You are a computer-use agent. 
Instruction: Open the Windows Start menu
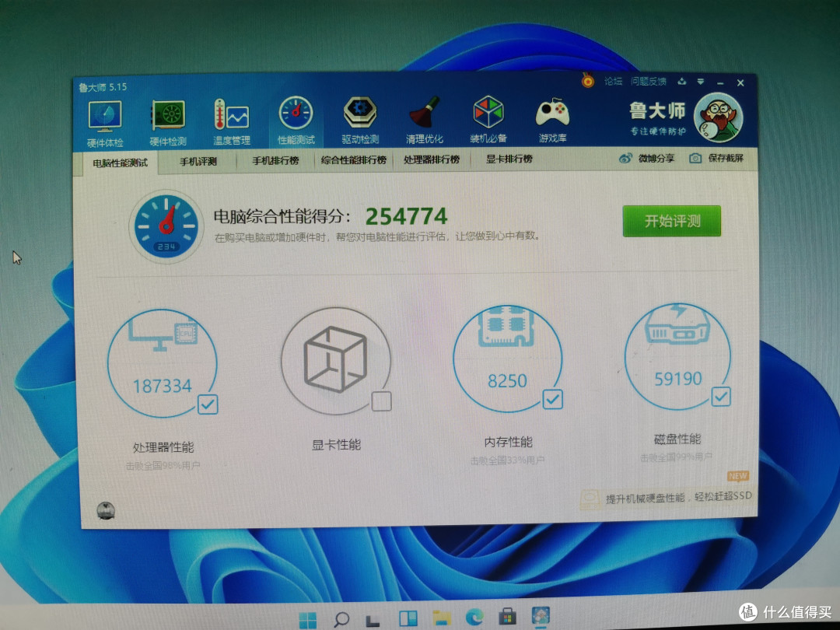307,621
